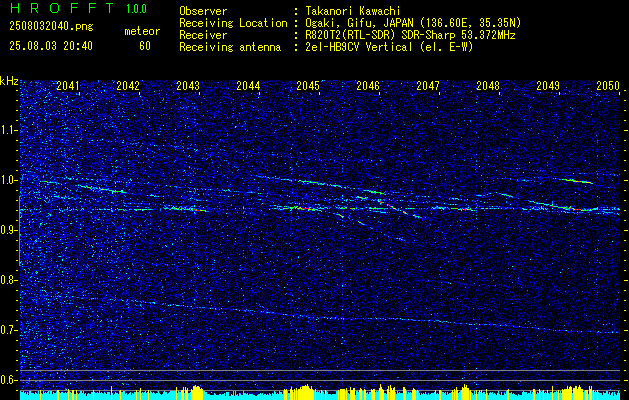
Task: Click the meteor label
Action: click(x=142, y=31)
